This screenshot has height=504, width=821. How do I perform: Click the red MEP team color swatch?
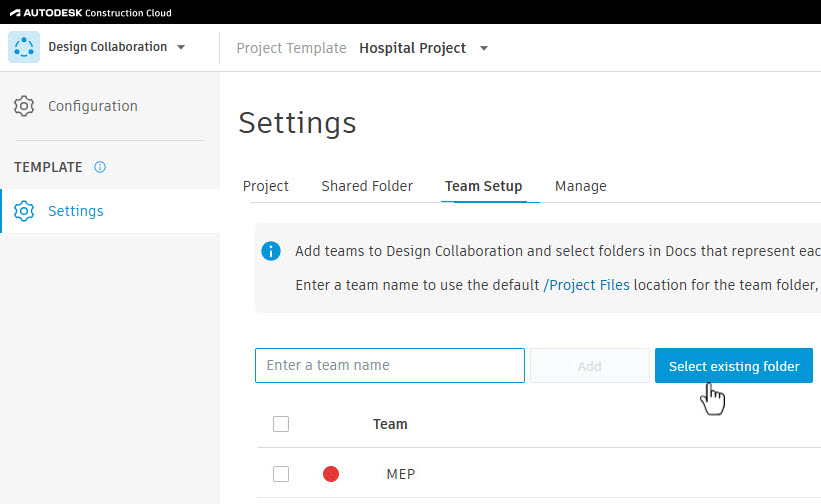click(331, 474)
